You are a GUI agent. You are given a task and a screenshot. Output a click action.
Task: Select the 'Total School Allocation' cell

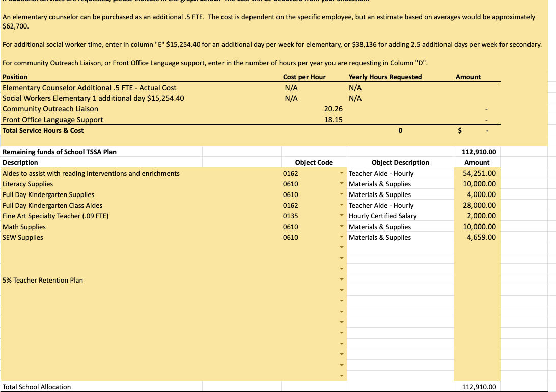[101, 387]
